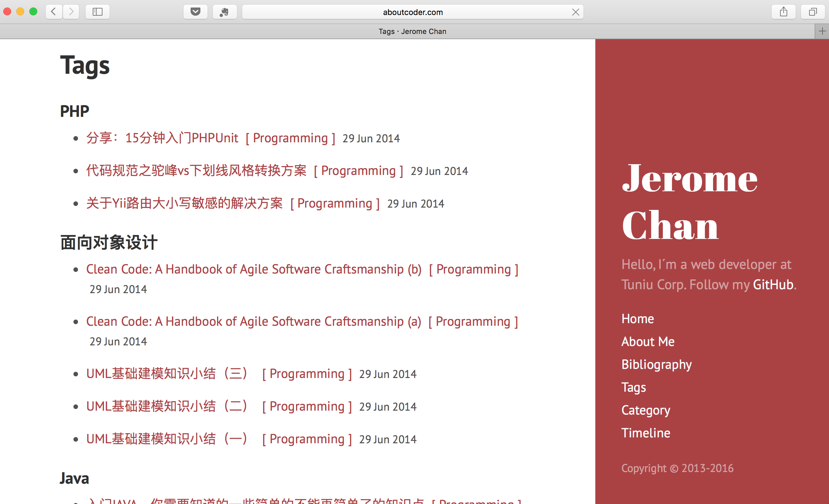Follow the GitHub link in sidebar
Screen dimensions: 829x504
pos(773,285)
